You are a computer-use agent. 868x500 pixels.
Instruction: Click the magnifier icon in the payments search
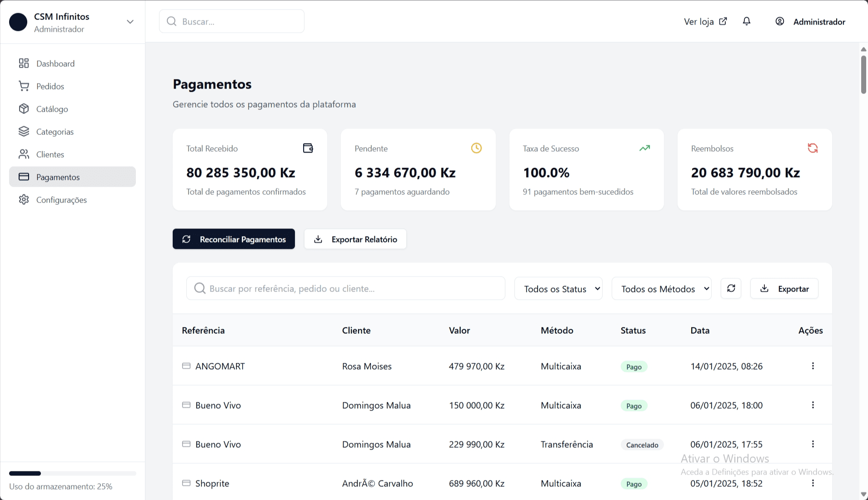[200, 288]
